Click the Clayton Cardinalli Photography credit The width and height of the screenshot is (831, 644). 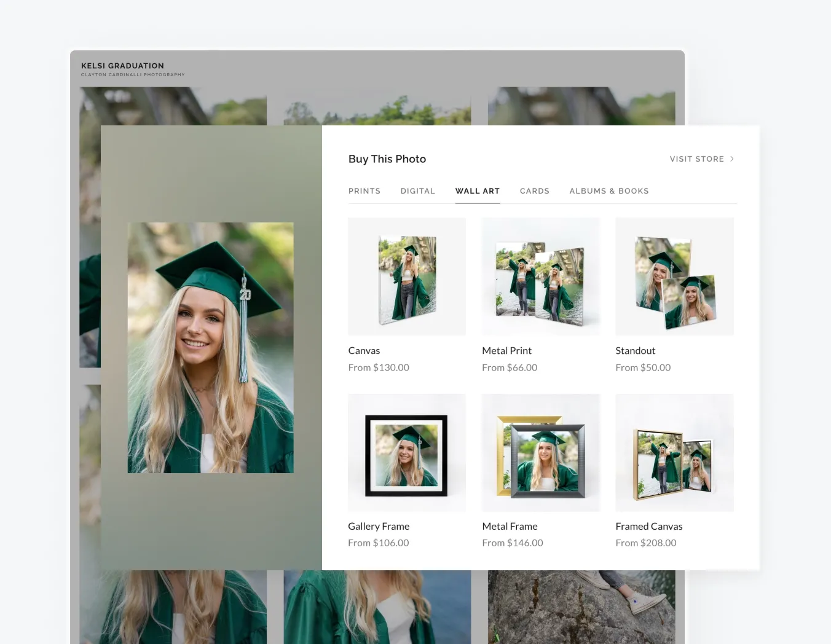133,74
